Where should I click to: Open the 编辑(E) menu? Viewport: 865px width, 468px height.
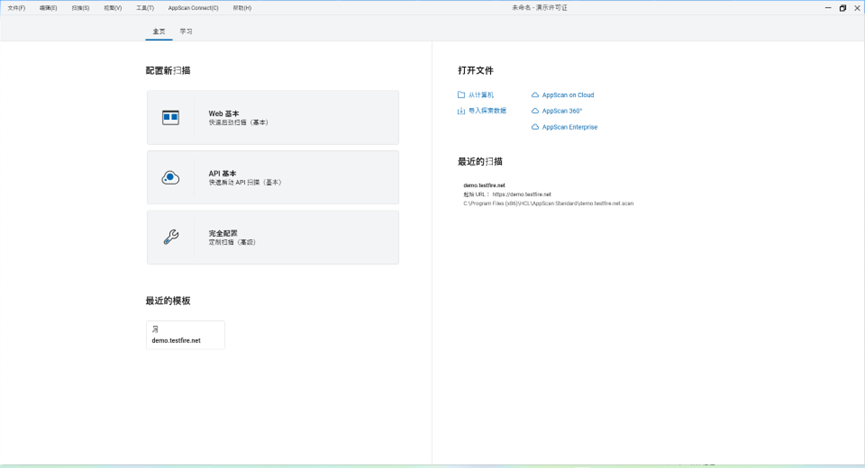[48, 8]
